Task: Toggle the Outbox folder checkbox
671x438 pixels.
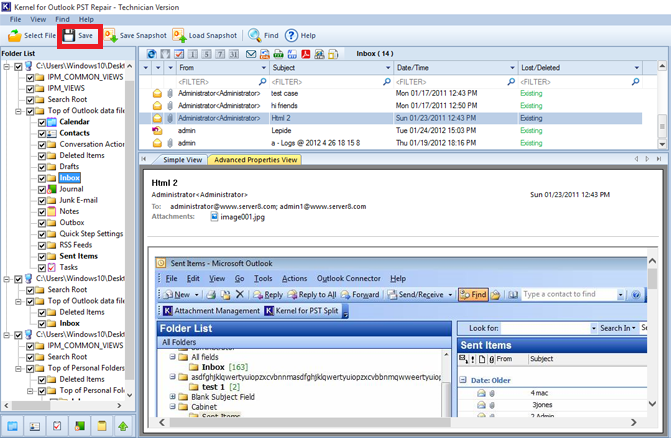Action: (42, 223)
